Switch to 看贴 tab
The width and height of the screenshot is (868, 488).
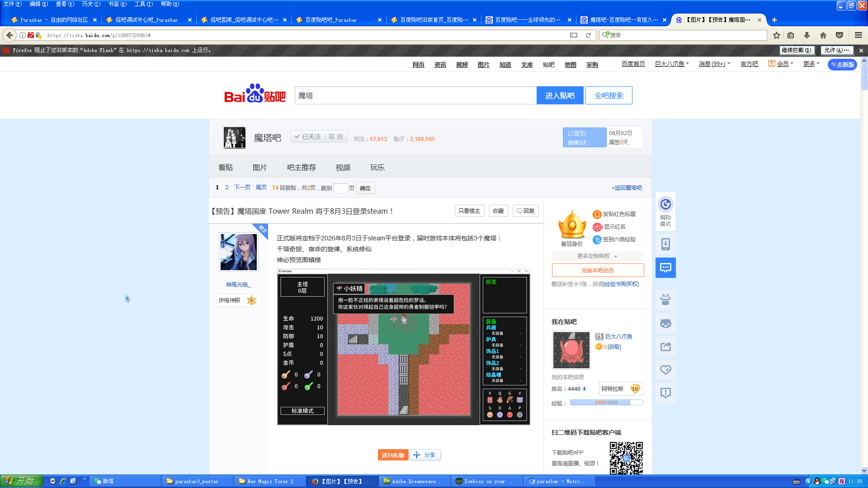(226, 168)
